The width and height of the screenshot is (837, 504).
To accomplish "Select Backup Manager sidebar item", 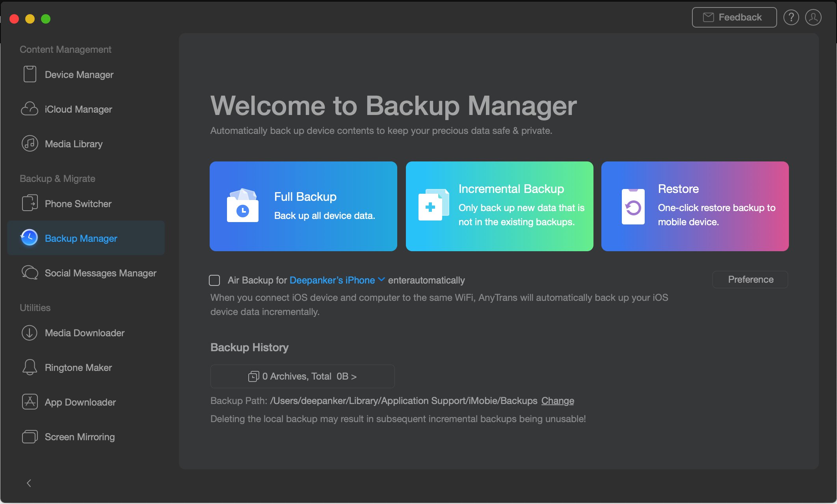I will tap(86, 238).
